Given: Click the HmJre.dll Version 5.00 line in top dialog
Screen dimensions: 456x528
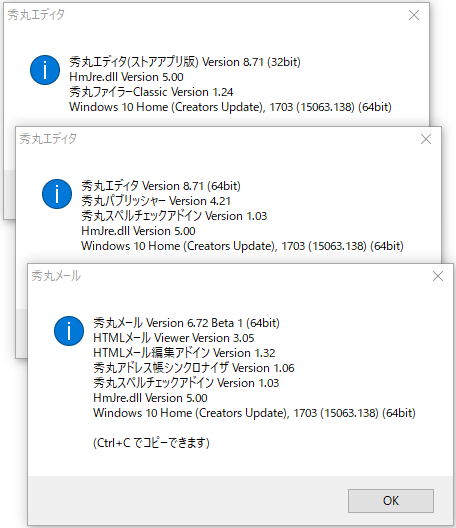Looking at the screenshot, I should (x=126, y=77).
